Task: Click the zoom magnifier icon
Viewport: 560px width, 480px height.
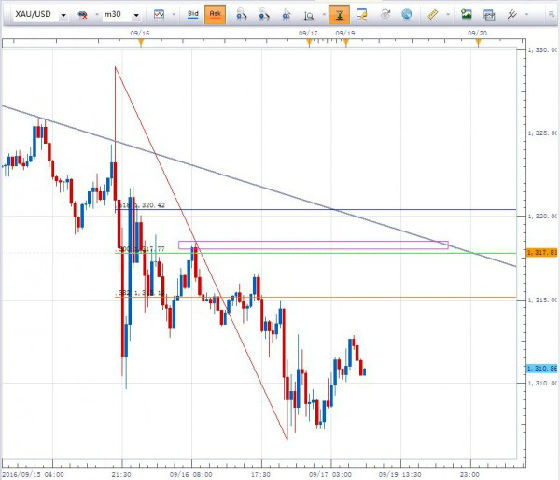Action: tap(309, 15)
